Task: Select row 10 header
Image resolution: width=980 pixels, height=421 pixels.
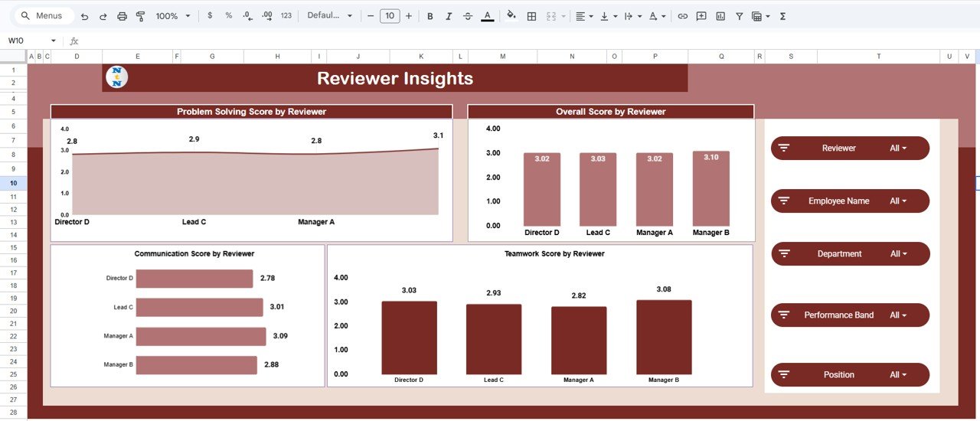Action: point(13,183)
